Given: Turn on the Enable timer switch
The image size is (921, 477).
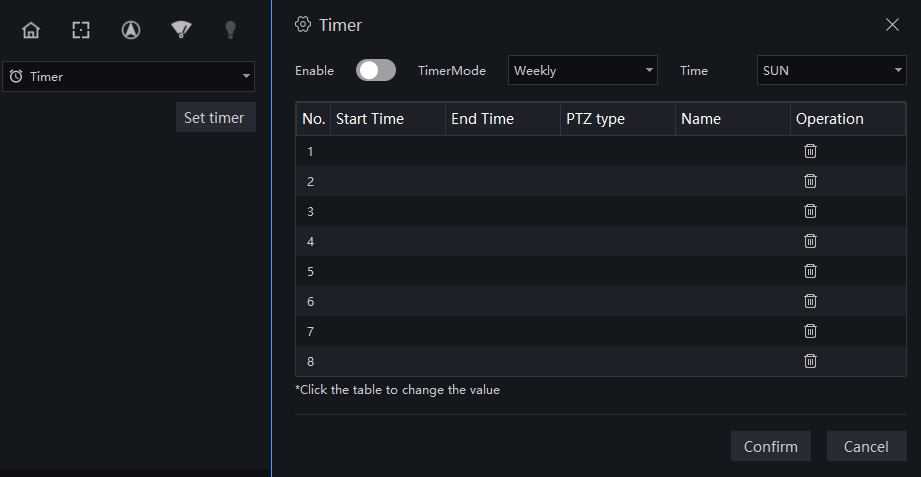Looking at the screenshot, I should point(376,70).
